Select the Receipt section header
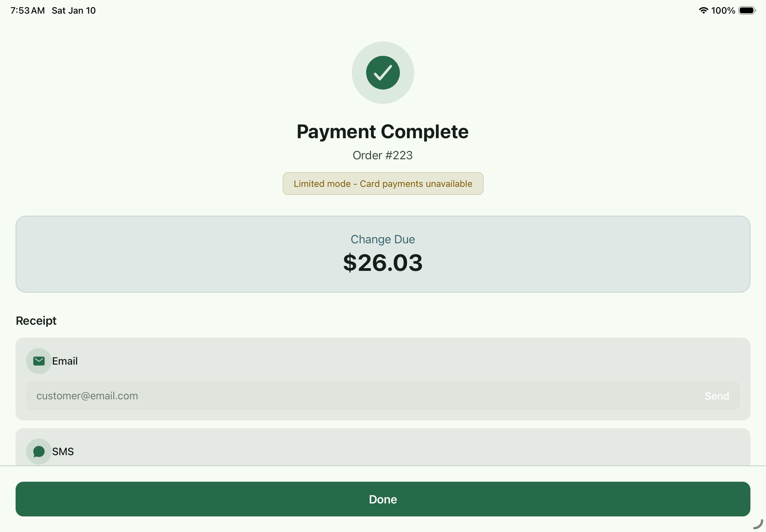The image size is (766, 532). 36,320
